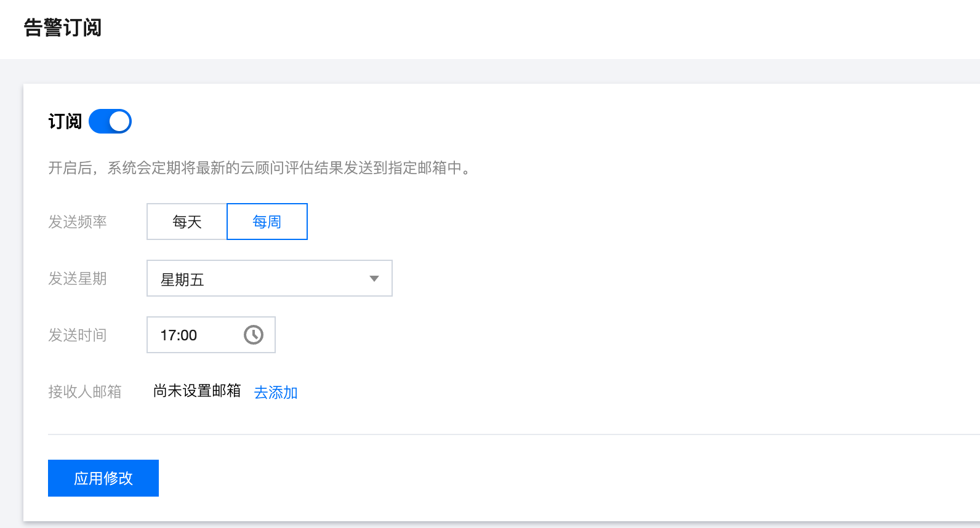Select the 每周 frequency option
This screenshot has height=528, width=980.
coord(267,222)
